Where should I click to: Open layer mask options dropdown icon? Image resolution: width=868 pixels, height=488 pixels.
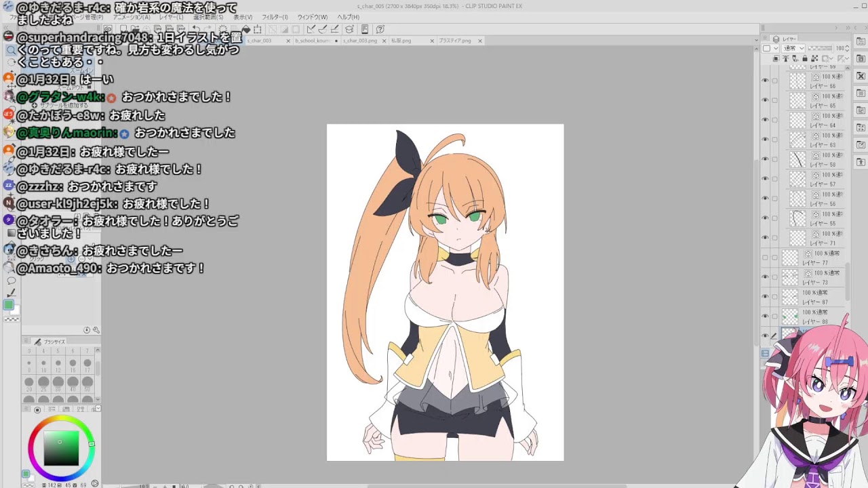pos(827,58)
